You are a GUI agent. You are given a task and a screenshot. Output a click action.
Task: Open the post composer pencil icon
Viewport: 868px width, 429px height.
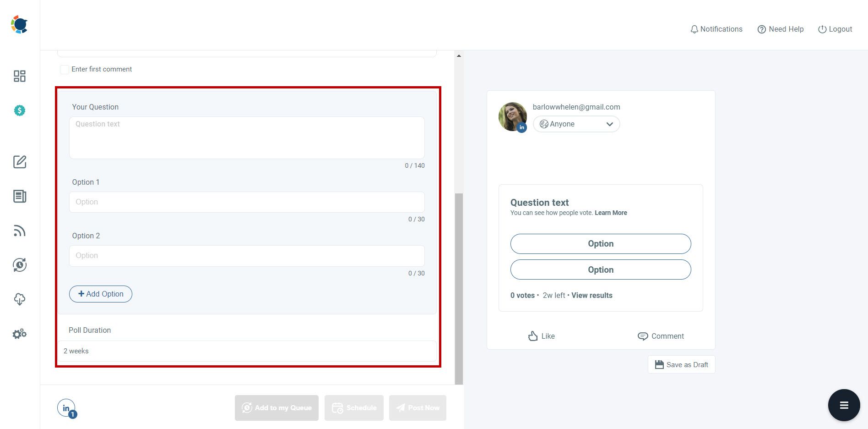pos(19,162)
